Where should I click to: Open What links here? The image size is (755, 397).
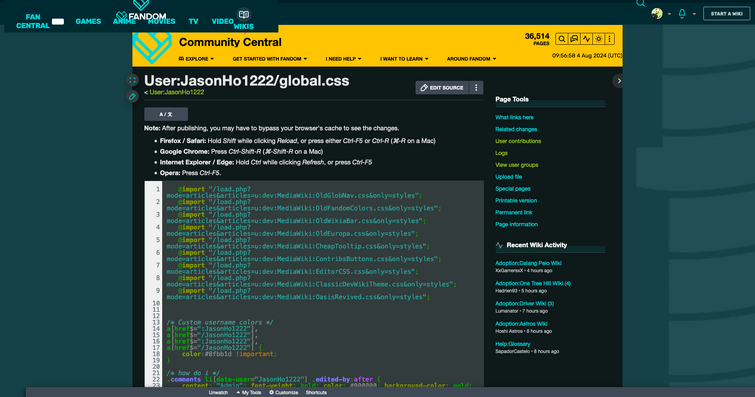pyautogui.click(x=514, y=117)
